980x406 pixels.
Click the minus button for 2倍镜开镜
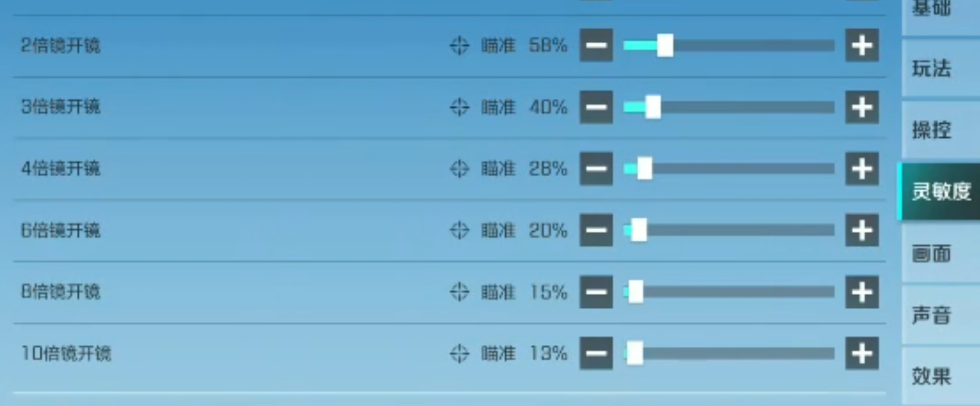coord(596,45)
